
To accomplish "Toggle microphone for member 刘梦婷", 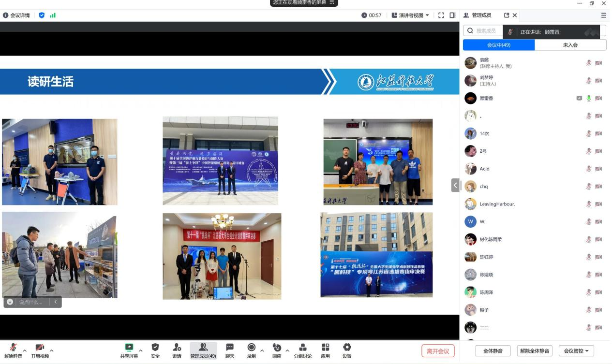I will (x=589, y=81).
